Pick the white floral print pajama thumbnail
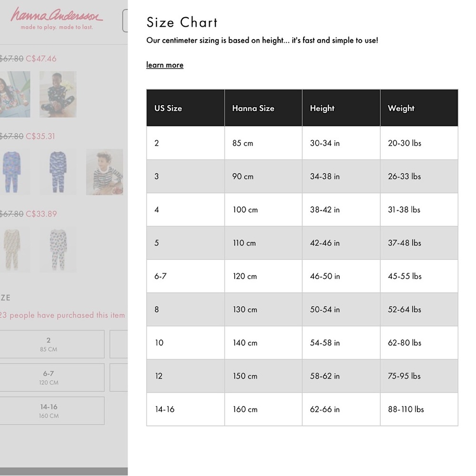This screenshot has height=476, width=476. point(58,249)
